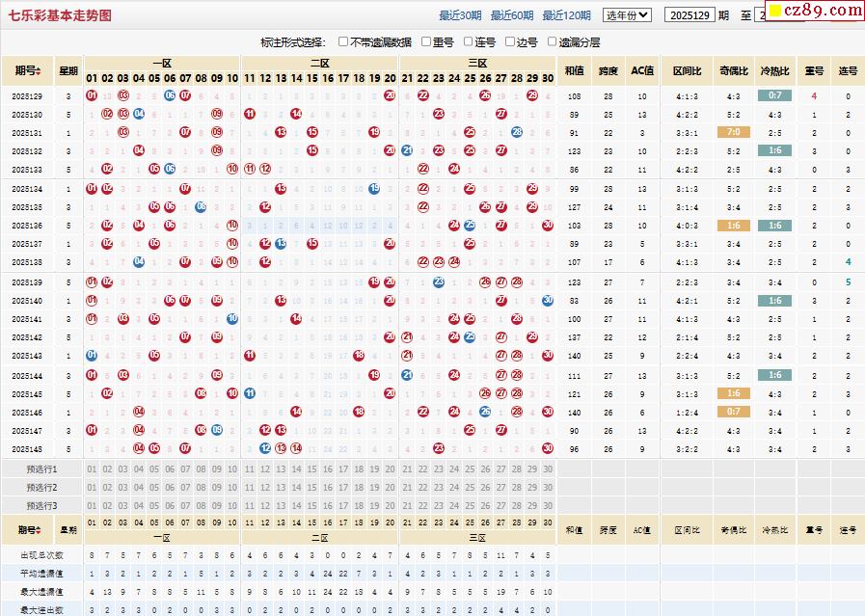This screenshot has height=616, width=865.
Task: Select number 30 in 预选行1
Action: tap(548, 469)
